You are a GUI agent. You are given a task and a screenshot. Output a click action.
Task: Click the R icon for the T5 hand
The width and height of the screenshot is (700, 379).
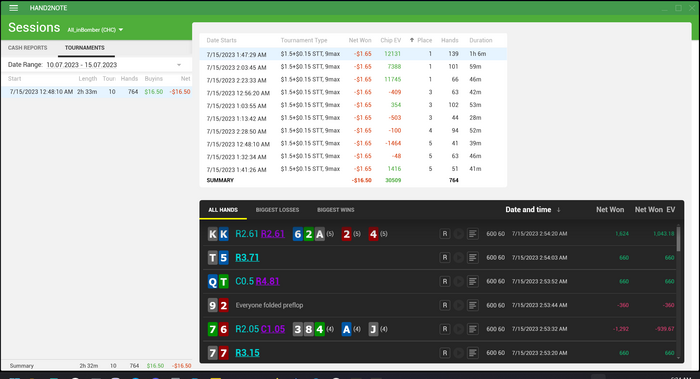click(x=445, y=258)
